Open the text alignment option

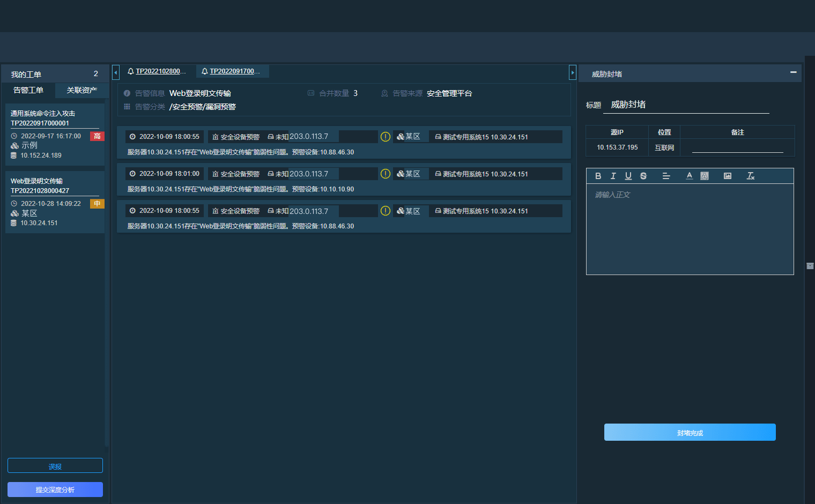[666, 176]
